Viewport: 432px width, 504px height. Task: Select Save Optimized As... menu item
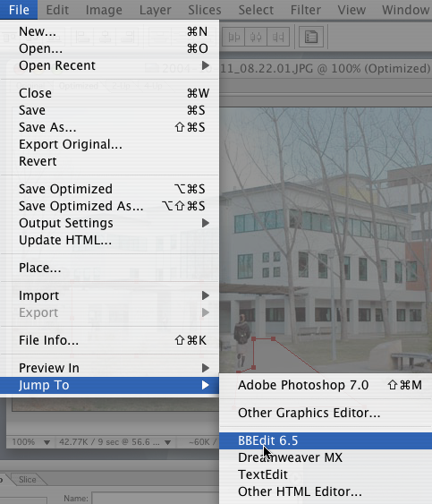109,206
